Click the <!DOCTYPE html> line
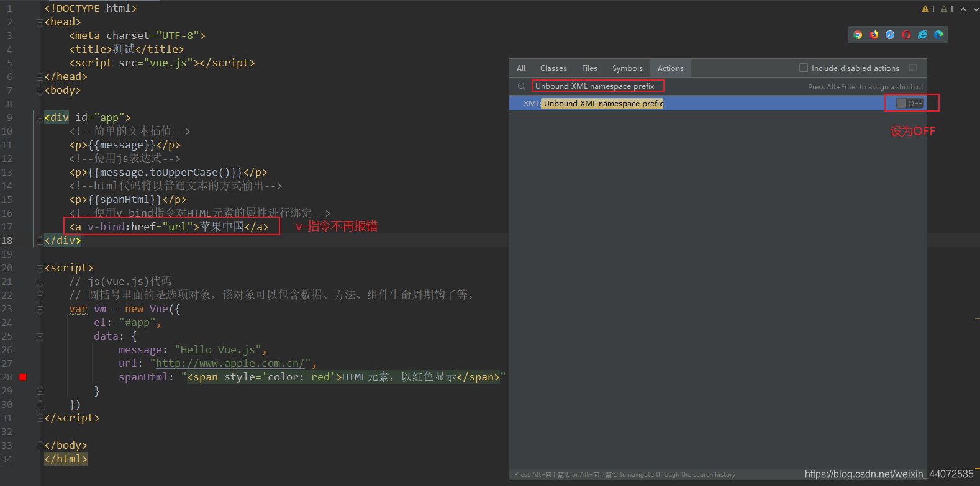 [91, 8]
